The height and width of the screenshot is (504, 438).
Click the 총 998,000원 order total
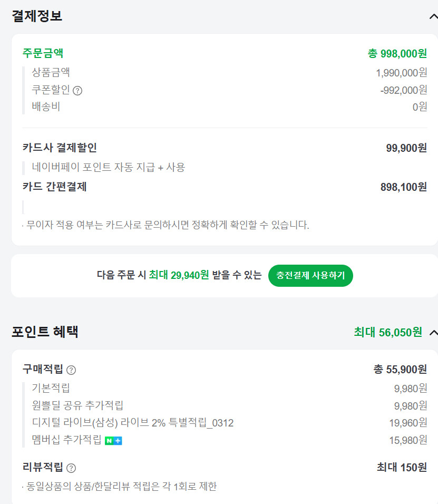click(x=397, y=54)
